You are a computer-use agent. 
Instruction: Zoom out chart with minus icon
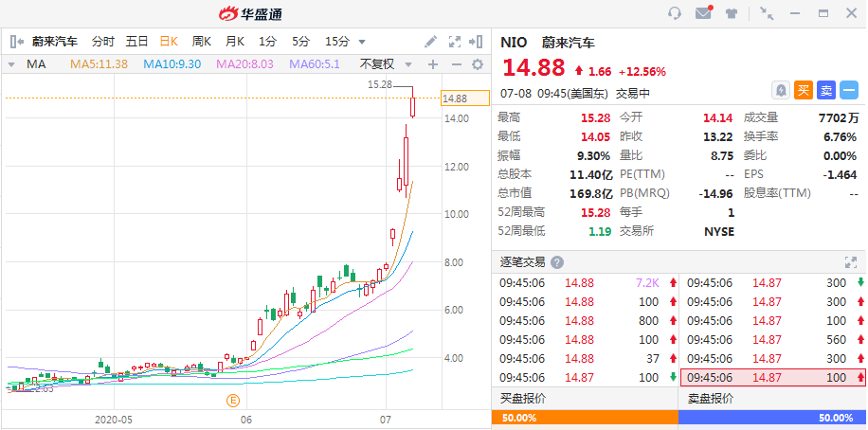[x=456, y=64]
